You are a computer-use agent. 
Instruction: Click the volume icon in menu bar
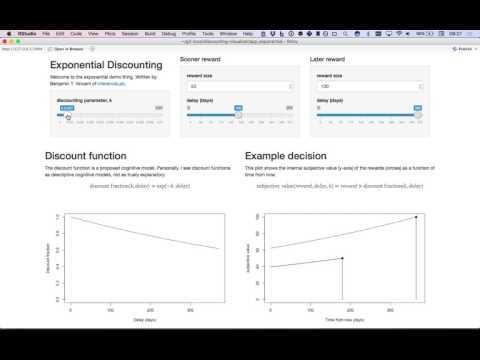(x=407, y=34)
